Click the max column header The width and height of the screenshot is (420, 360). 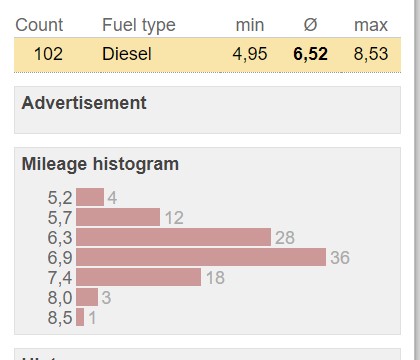click(371, 25)
